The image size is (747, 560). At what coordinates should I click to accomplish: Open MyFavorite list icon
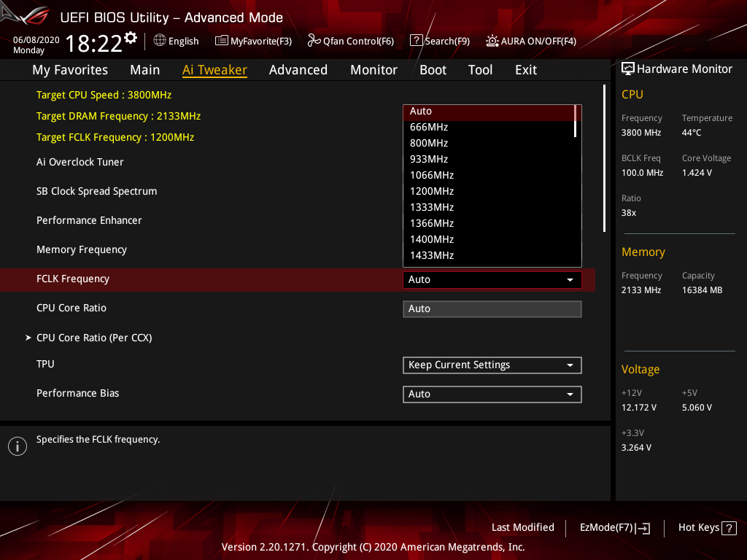222,41
